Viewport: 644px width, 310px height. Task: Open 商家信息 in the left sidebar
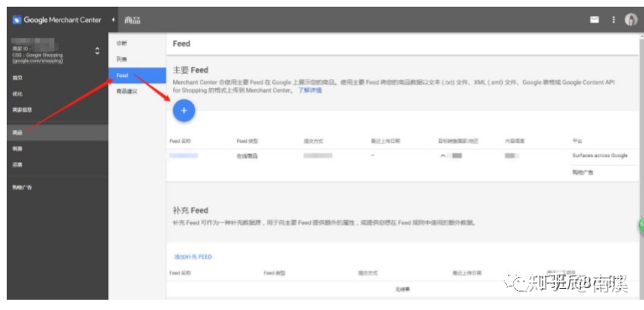coord(22,110)
